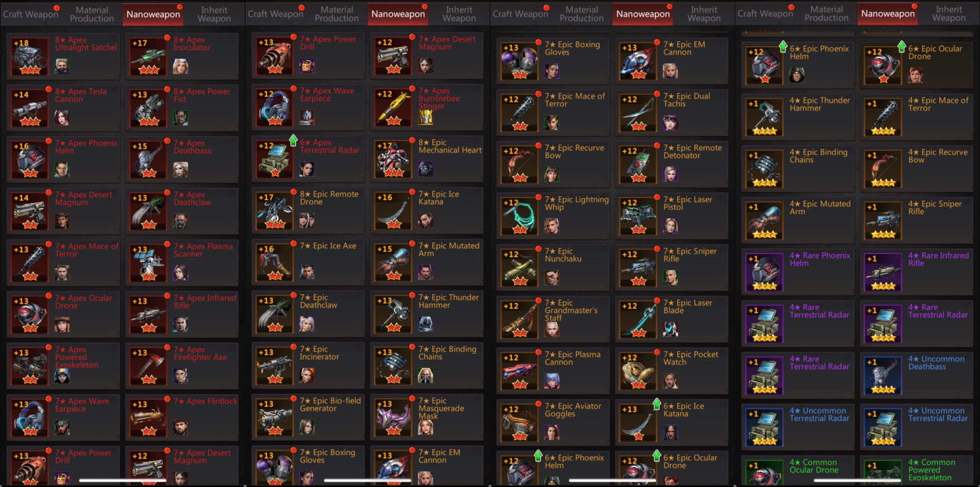This screenshot has width=980, height=487.
Task: Tap the 7★ Apex Bumblebee Stinger hero portrait
Action: pyautogui.click(x=425, y=117)
